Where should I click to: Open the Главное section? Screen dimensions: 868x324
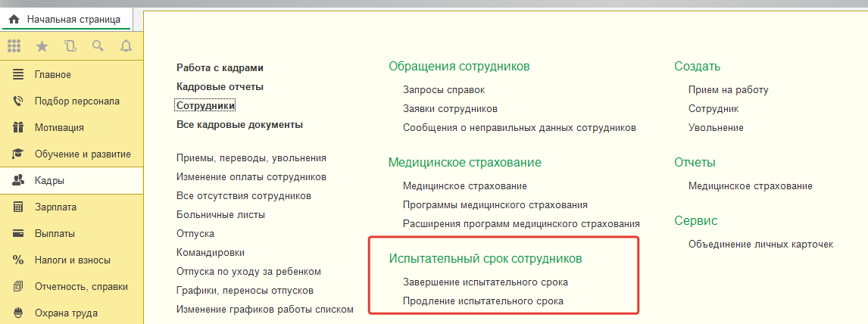71,75
